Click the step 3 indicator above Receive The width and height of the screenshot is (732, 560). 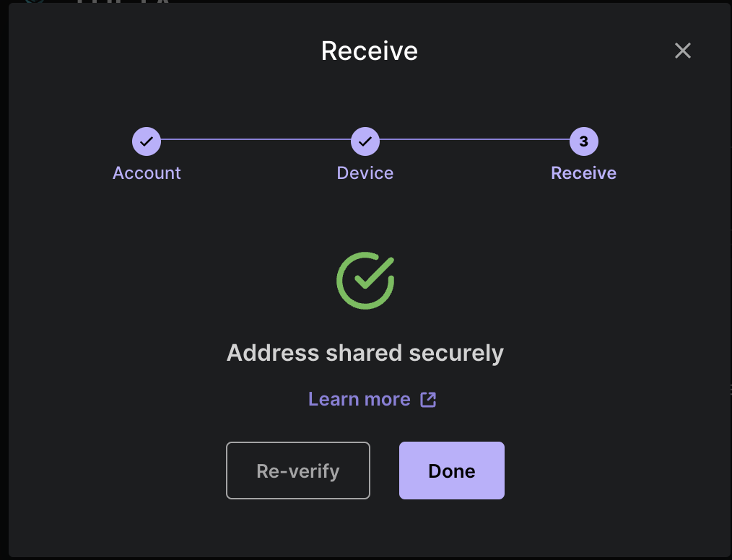coord(583,141)
